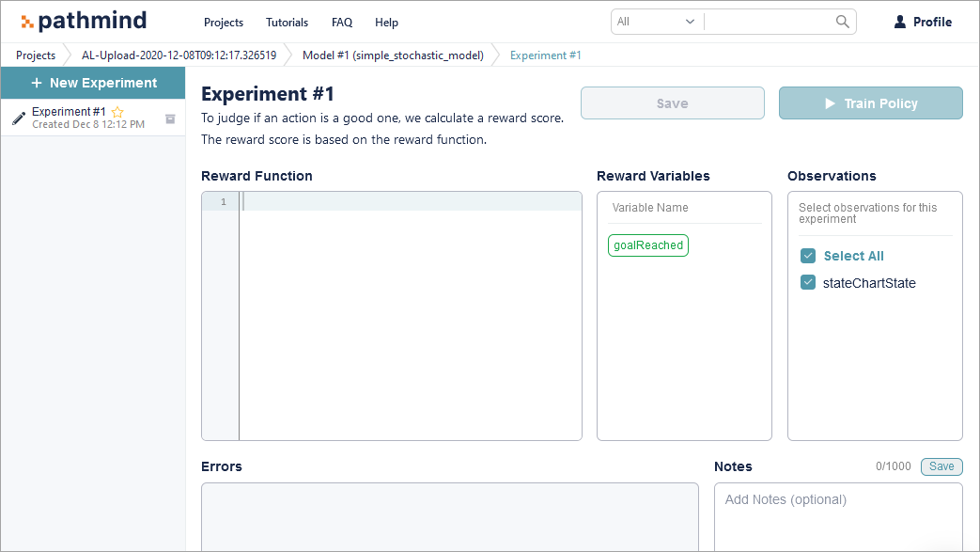This screenshot has height=552, width=980.
Task: Click the play icon inside Train Policy
Action: 831,103
